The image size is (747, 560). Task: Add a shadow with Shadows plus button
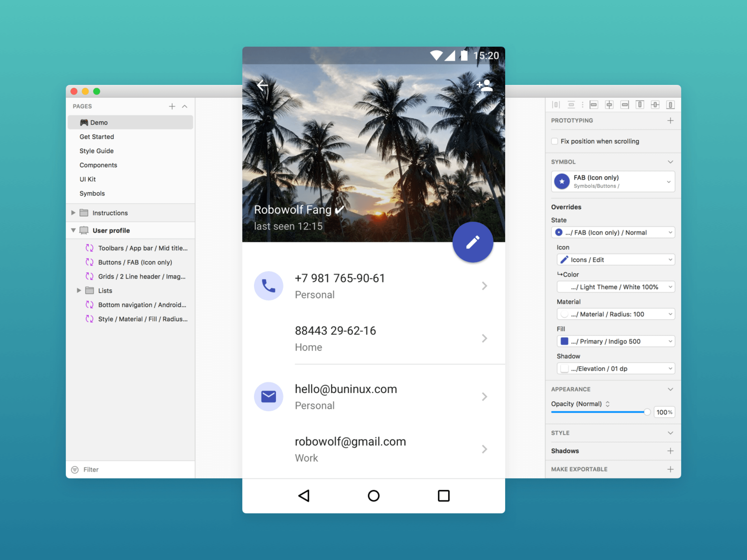pyautogui.click(x=670, y=450)
